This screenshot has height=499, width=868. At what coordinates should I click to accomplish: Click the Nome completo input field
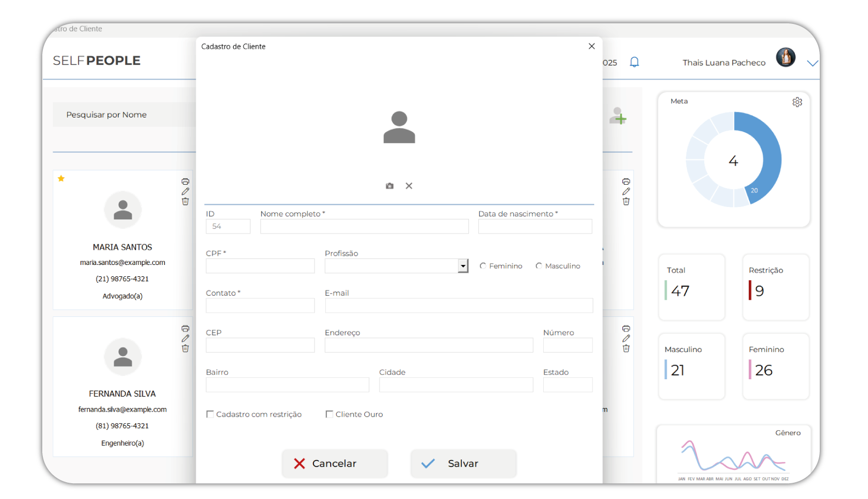tap(364, 226)
